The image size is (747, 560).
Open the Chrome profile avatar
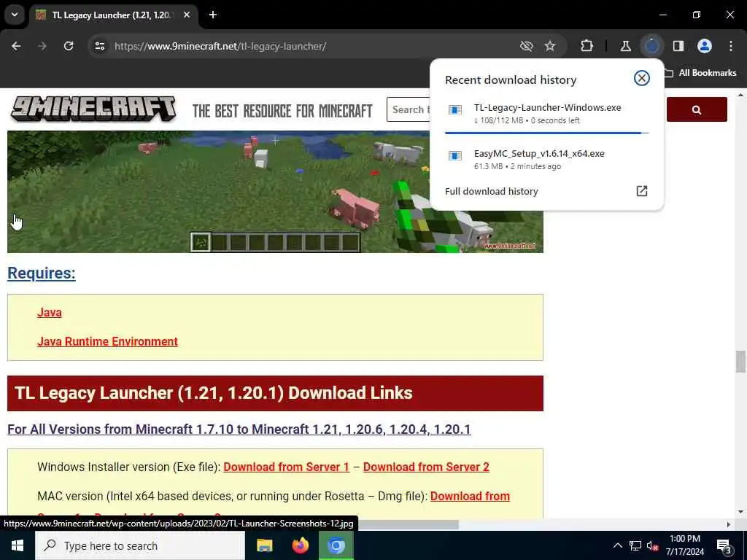pos(705,46)
